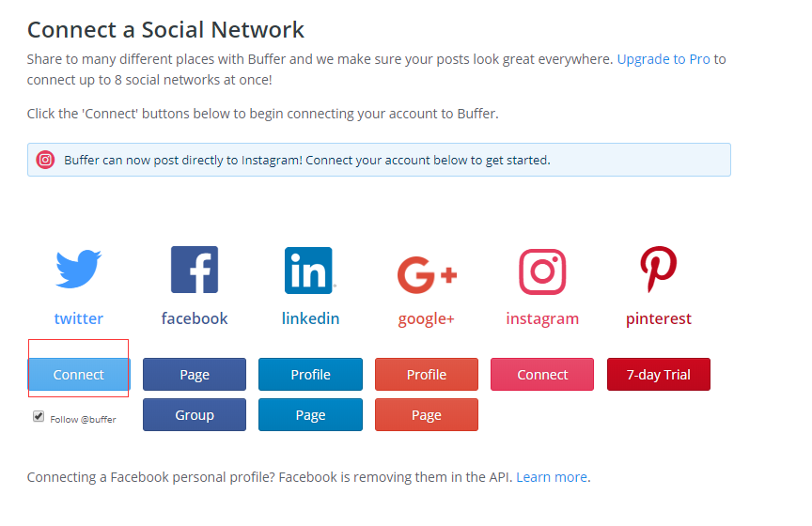Image resolution: width=812 pixels, height=526 pixels.
Task: Click the LinkedIn logo icon
Action: [x=309, y=271]
